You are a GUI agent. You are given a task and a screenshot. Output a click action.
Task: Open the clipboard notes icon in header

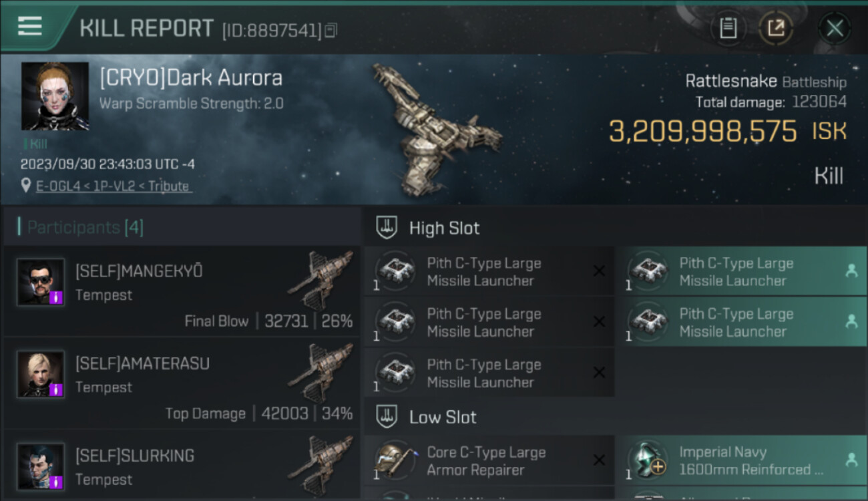[728, 28]
